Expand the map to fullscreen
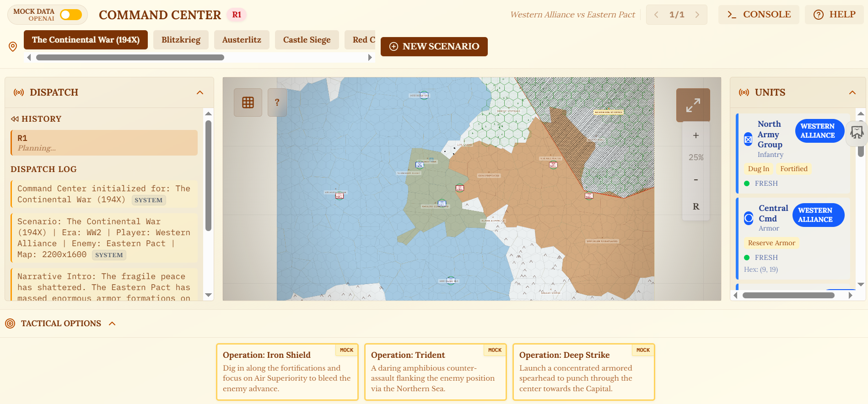 [693, 105]
